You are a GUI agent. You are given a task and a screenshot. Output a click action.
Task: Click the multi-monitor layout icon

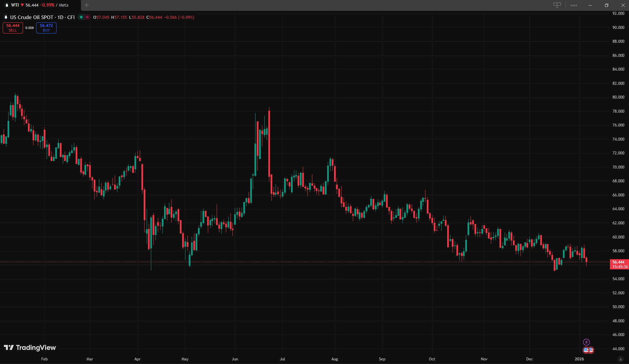[x=557, y=5]
